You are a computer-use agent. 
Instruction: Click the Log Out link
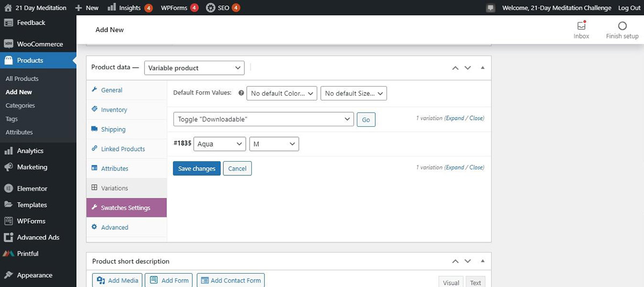pos(629,8)
